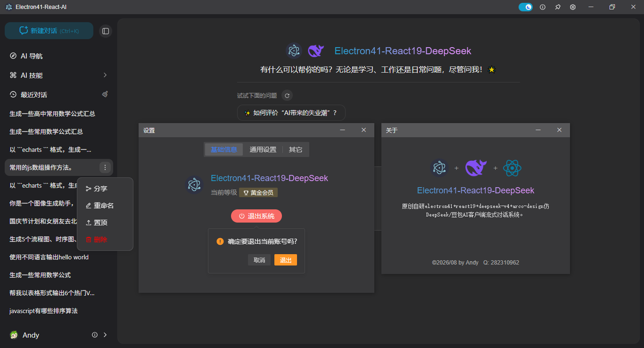Collapse the sidebar with the panel icon
Screen dimensions: 644x348
click(x=106, y=31)
